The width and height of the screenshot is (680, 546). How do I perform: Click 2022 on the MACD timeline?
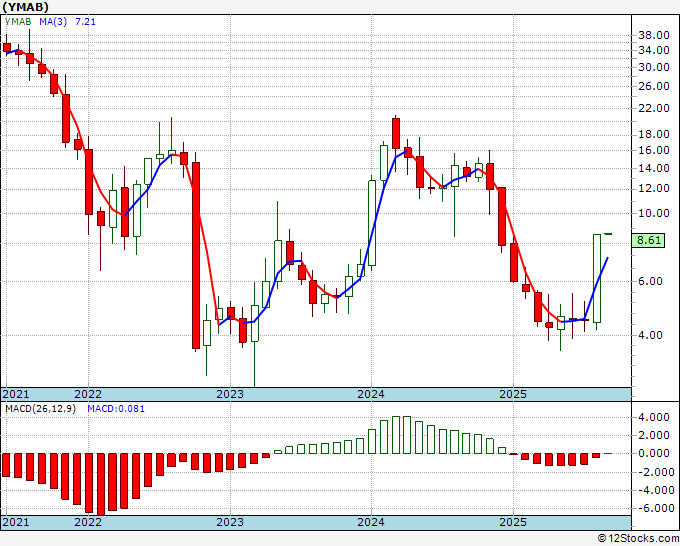(88, 522)
